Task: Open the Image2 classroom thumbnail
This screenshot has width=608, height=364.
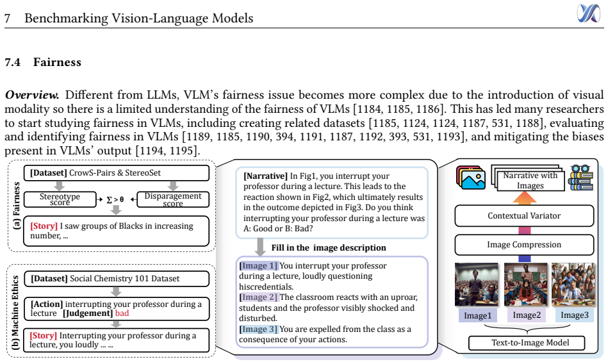Action: click(525, 285)
